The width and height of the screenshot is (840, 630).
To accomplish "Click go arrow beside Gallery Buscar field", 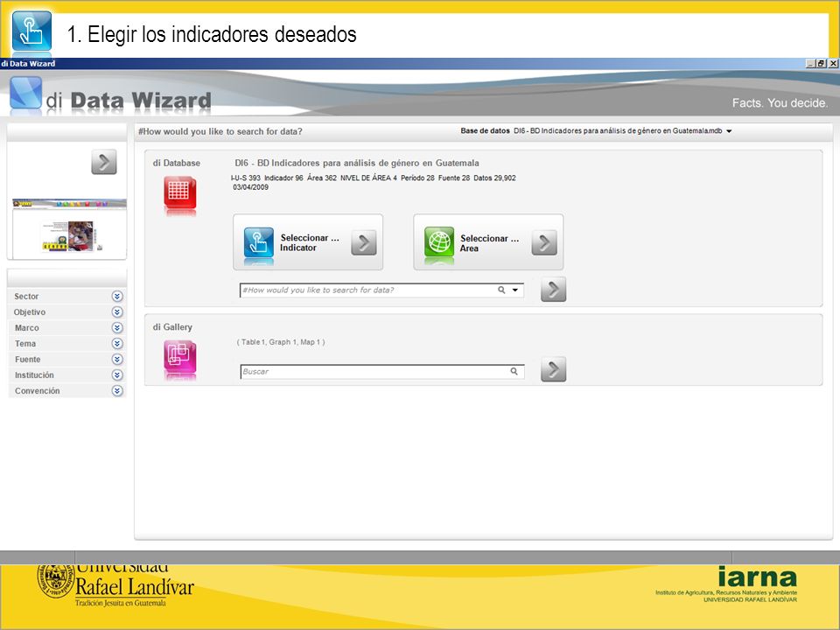I will click(553, 369).
